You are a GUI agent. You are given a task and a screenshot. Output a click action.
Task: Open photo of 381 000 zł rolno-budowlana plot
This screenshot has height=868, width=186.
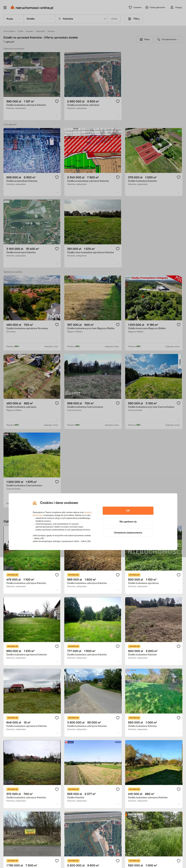pos(93,222)
